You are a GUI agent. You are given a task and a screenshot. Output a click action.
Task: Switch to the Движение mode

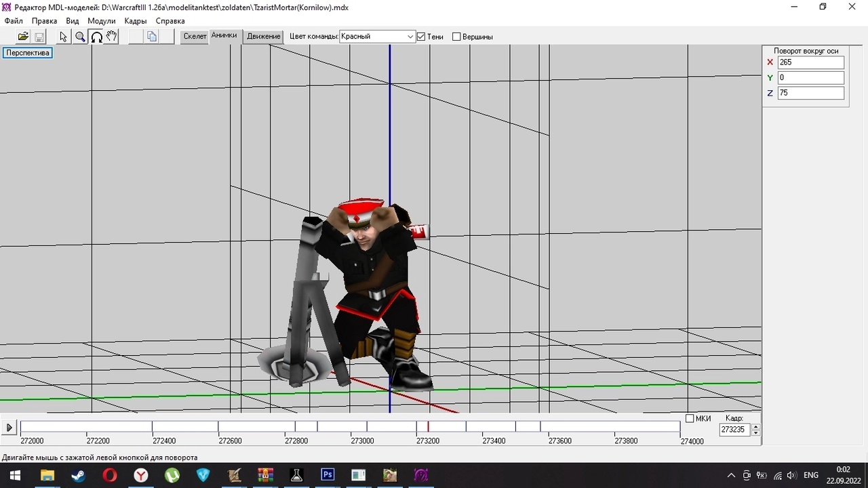[x=264, y=37]
